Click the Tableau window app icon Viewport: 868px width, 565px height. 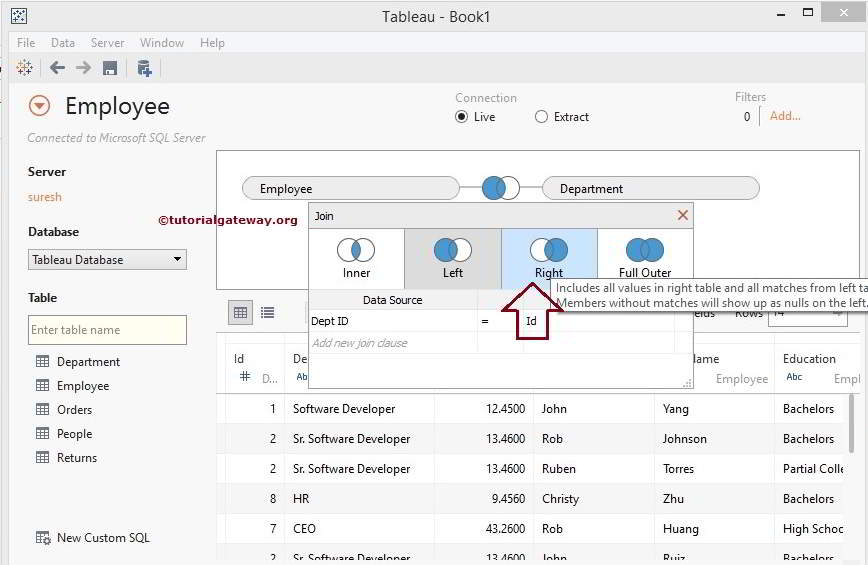click(19, 15)
